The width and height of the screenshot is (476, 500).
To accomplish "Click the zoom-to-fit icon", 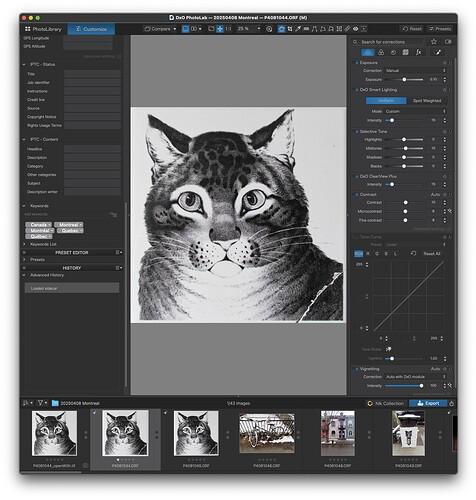I will (220, 29).
